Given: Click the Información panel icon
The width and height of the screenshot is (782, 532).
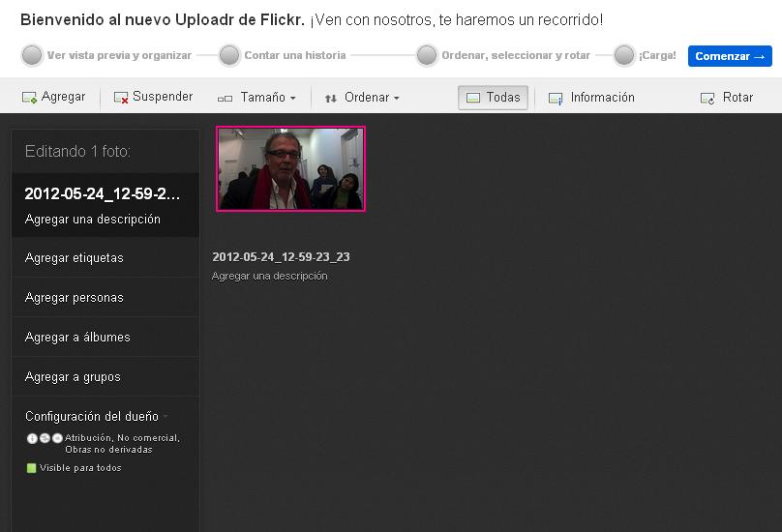Looking at the screenshot, I should 556,99.
